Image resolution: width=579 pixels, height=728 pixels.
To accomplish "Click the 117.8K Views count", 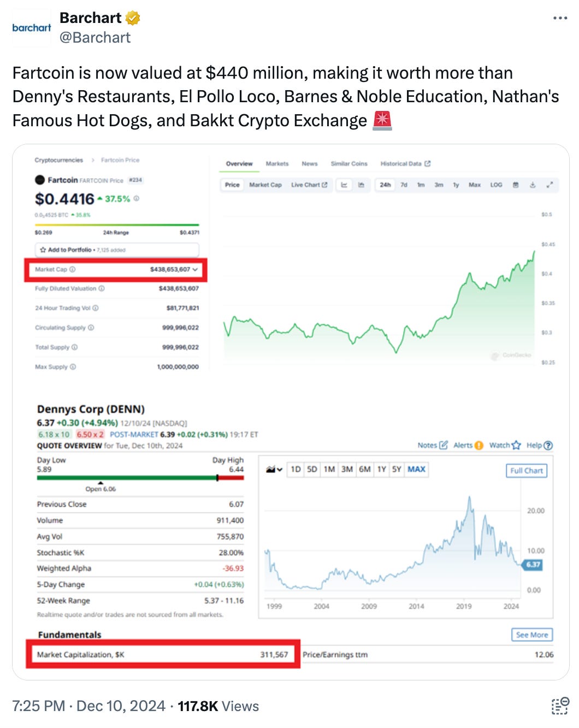I will click(x=218, y=706).
